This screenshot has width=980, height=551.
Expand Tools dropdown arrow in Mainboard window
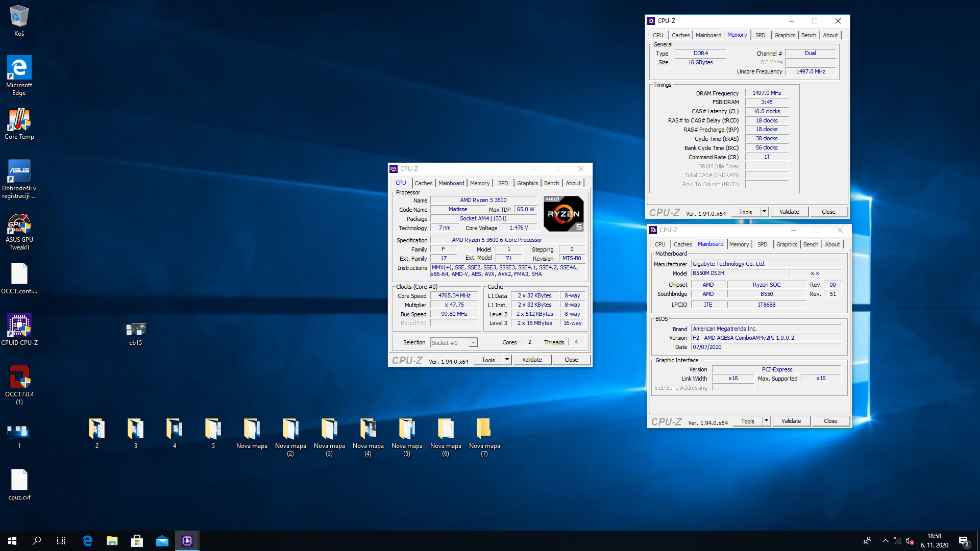coord(766,421)
